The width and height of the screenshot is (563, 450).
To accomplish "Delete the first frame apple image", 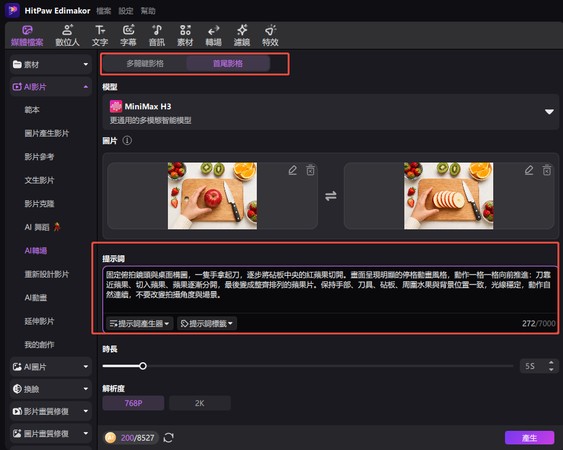I will (311, 170).
